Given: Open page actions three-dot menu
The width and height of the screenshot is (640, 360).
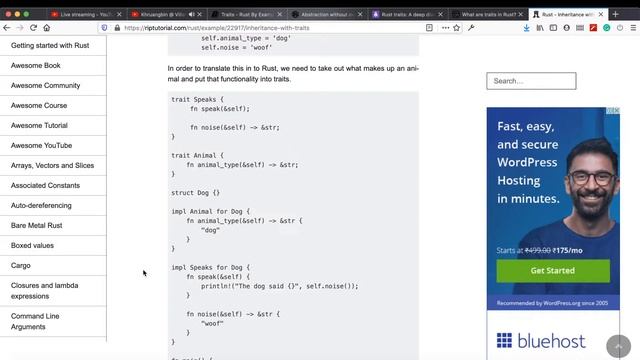Looking at the screenshot, I should [x=445, y=28].
